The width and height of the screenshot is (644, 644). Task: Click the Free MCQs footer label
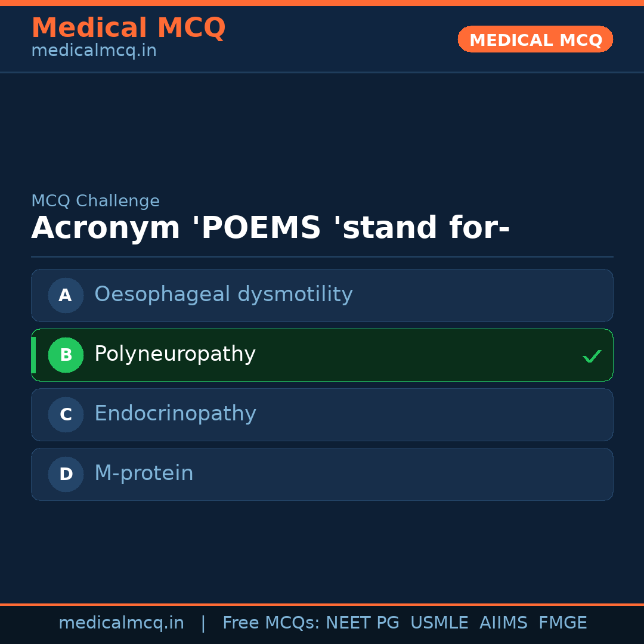point(270,623)
